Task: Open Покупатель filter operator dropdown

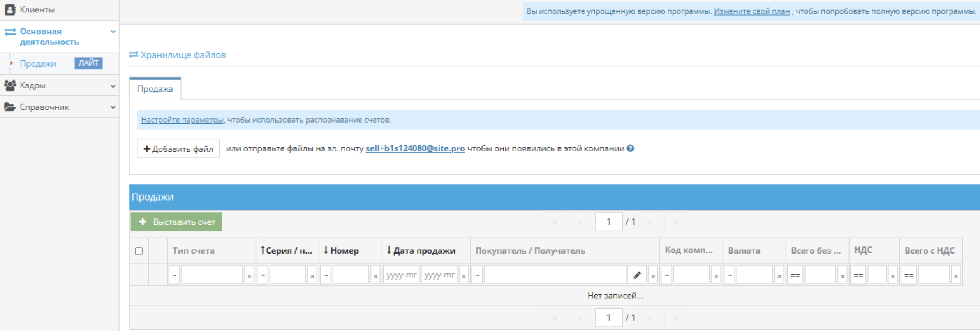Action: point(477,275)
